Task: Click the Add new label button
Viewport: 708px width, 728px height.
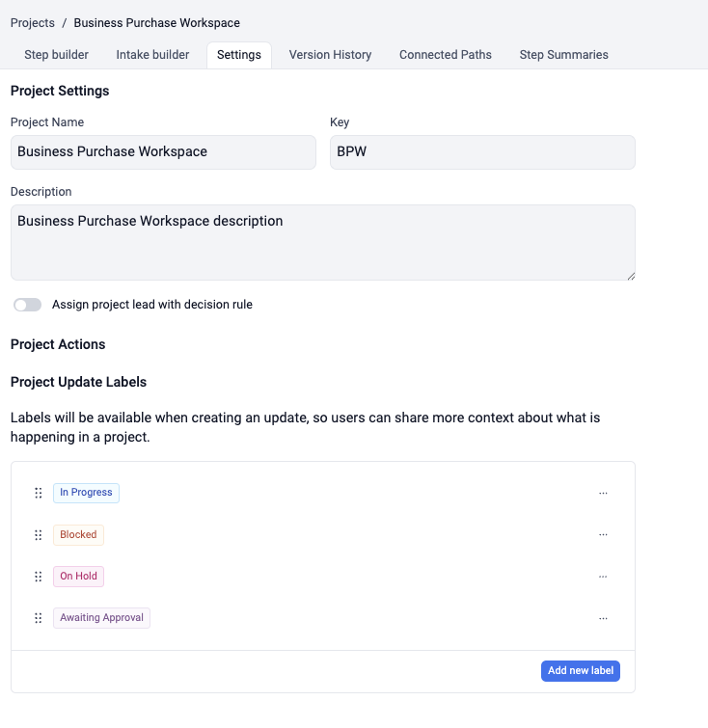Action: point(580,671)
